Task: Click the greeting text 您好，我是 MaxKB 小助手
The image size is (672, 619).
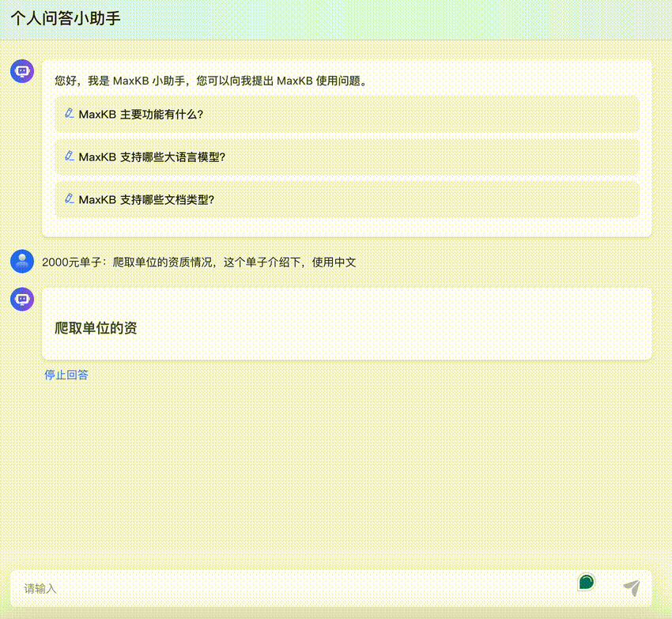Action: (x=120, y=81)
